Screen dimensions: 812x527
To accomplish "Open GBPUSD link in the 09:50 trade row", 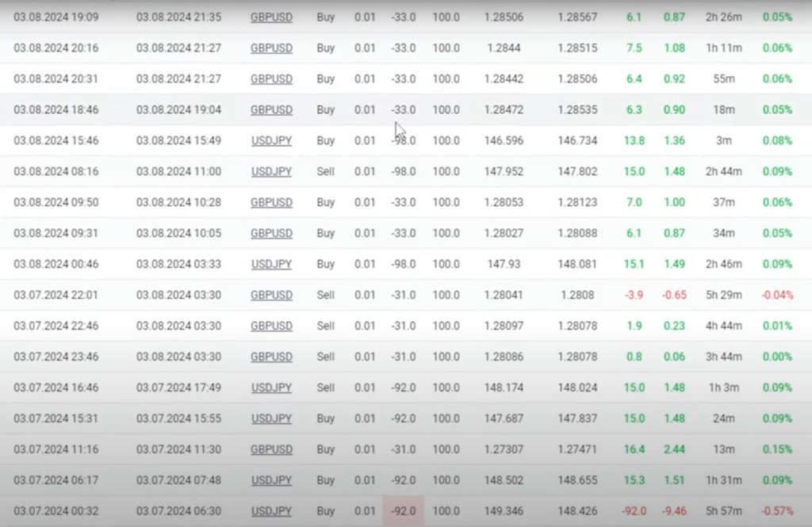I will click(271, 202).
